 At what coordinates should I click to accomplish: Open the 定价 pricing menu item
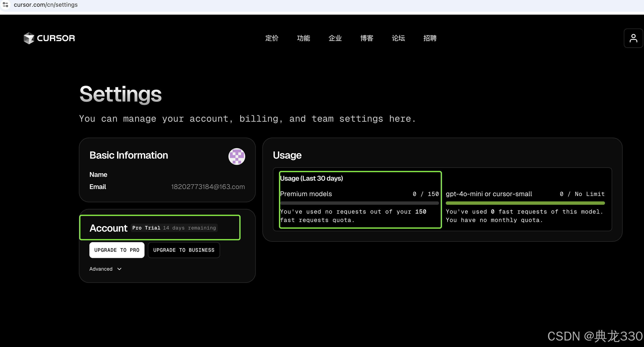pyautogui.click(x=272, y=38)
